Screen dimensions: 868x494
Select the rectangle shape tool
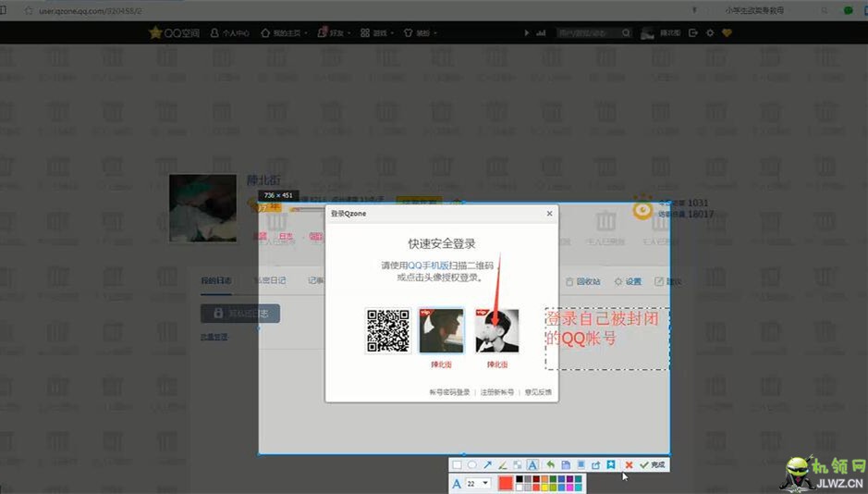(x=457, y=464)
